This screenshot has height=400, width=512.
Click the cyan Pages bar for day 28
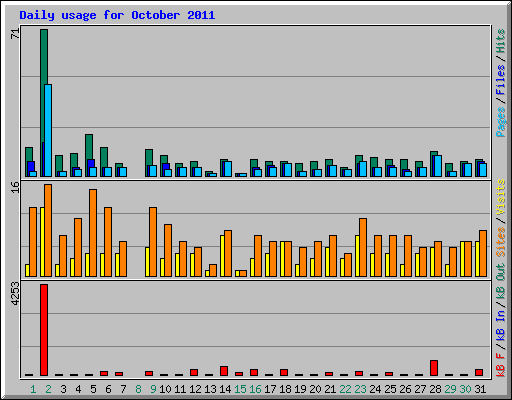[x=438, y=166]
